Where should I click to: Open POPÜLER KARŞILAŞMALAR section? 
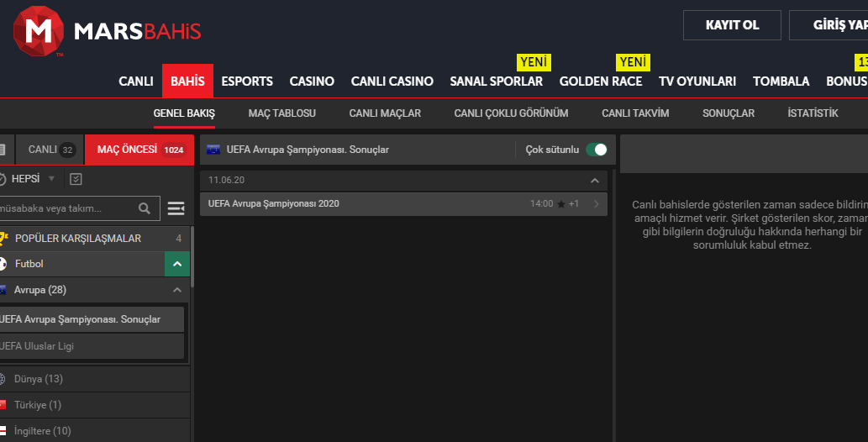(94, 238)
